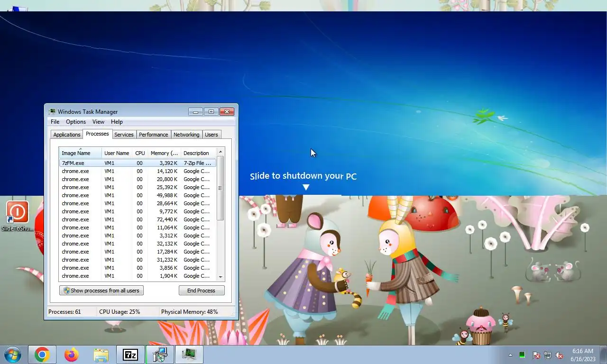
Task: Select the Processes tab
Action: (x=97, y=134)
